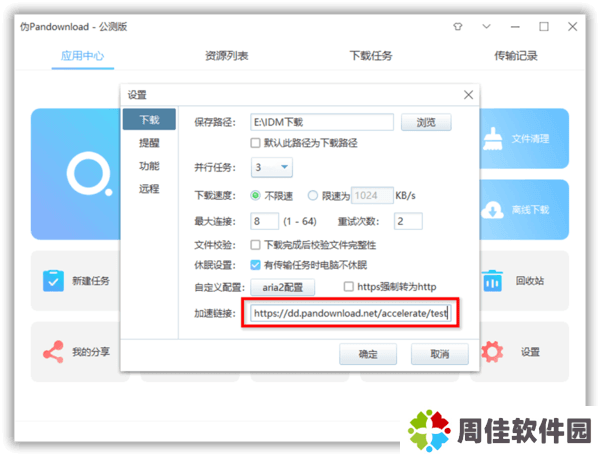Enable https强制转为http checkbox
Viewport: 600px width, 456px height.
click(x=348, y=287)
